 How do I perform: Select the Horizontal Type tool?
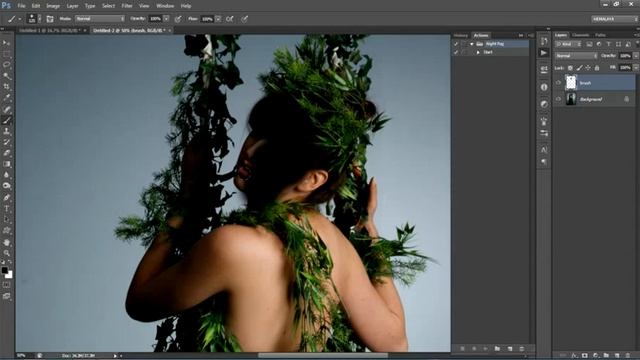(7, 209)
